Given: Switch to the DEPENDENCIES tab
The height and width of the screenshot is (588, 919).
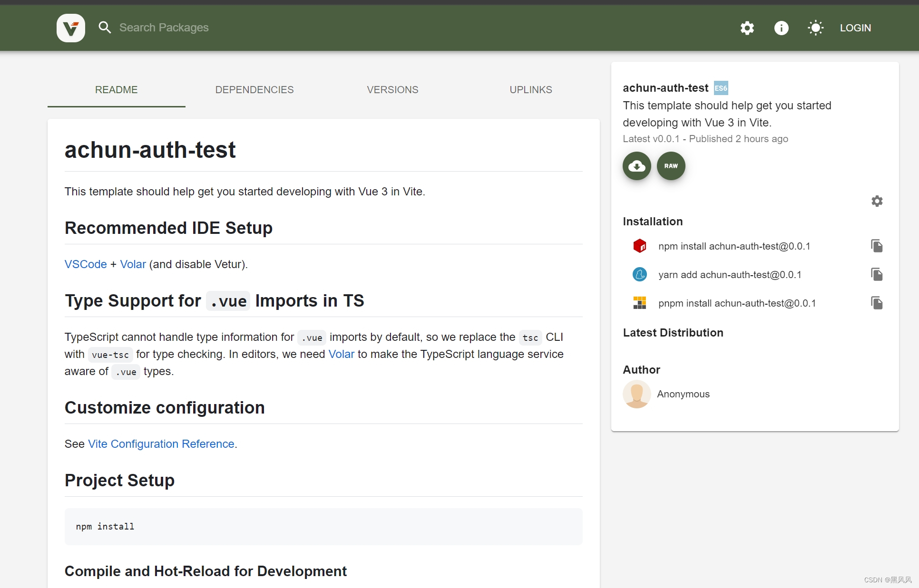Looking at the screenshot, I should click(254, 90).
